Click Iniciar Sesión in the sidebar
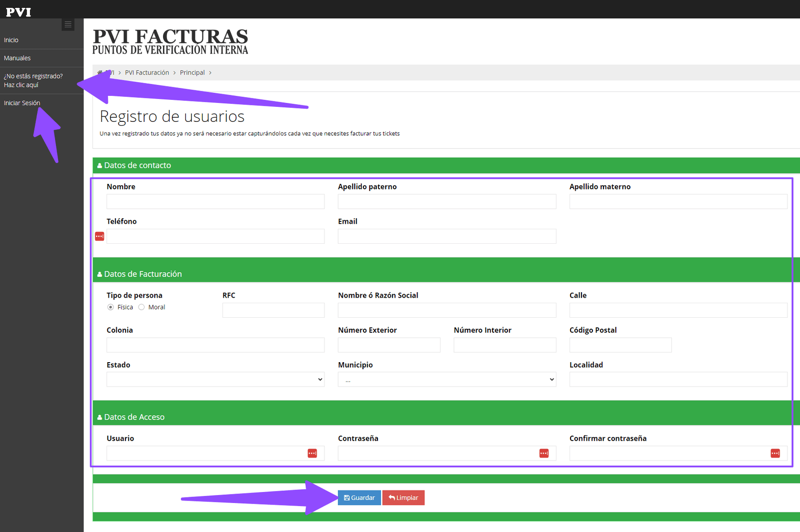 tap(22, 103)
